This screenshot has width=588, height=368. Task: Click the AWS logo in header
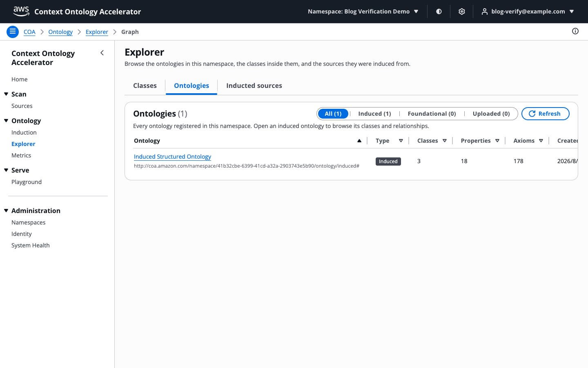pyautogui.click(x=21, y=11)
